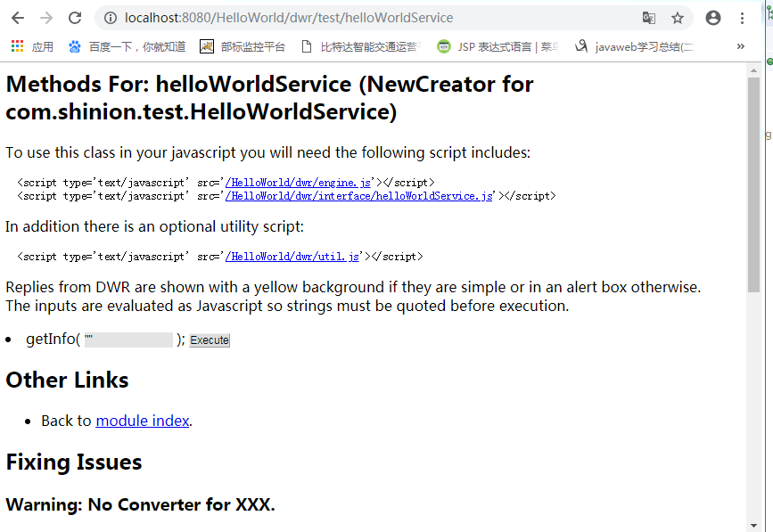
Task: Open the Chrome profile avatar
Action: tap(713, 18)
